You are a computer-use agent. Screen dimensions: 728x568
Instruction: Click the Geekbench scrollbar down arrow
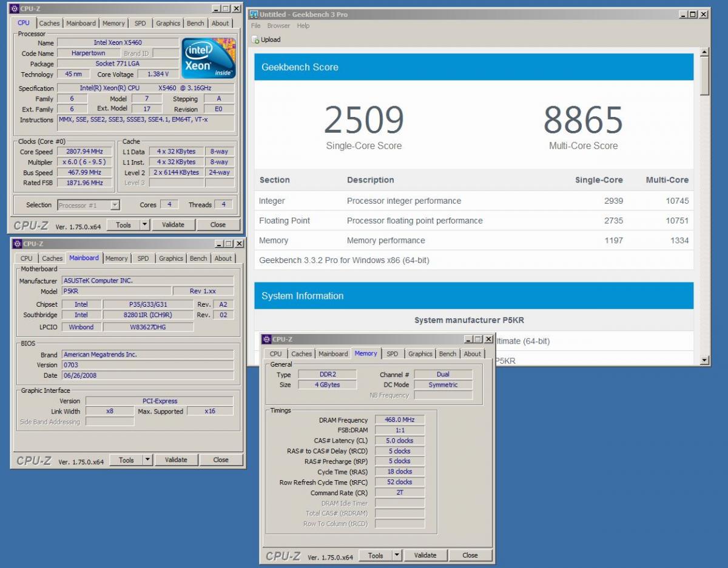click(704, 361)
